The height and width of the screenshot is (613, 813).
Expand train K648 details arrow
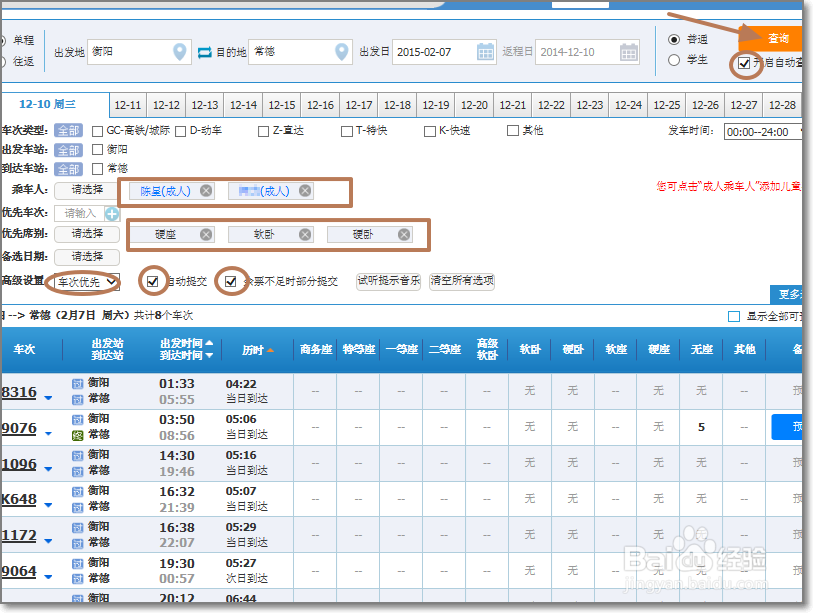tap(48, 505)
